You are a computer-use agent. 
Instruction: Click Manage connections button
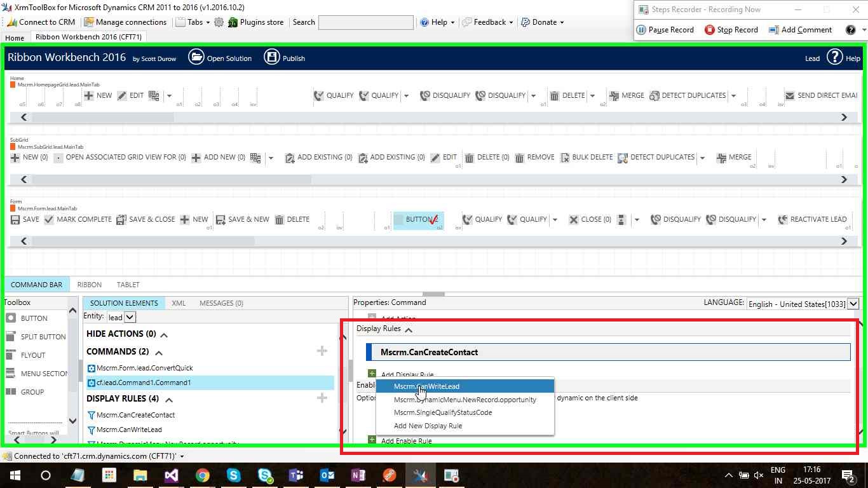pyautogui.click(x=125, y=22)
